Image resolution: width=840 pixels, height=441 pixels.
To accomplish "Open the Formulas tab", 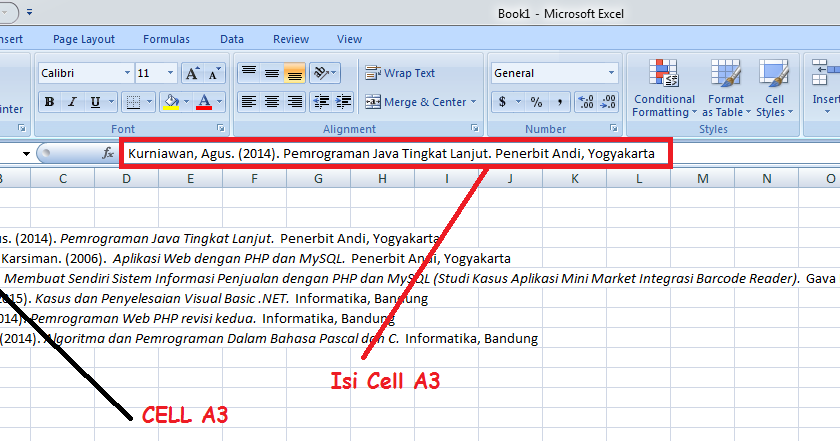I will coord(166,39).
